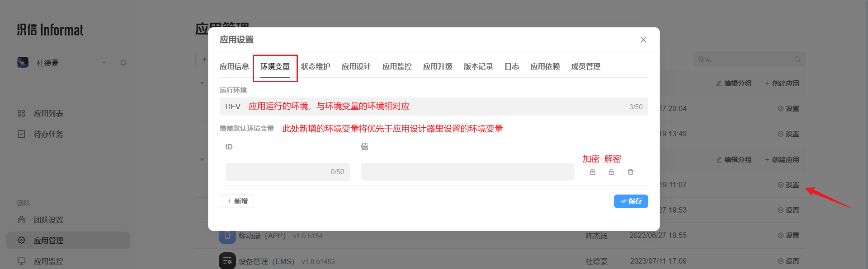Click the 保存 button

pyautogui.click(x=631, y=201)
